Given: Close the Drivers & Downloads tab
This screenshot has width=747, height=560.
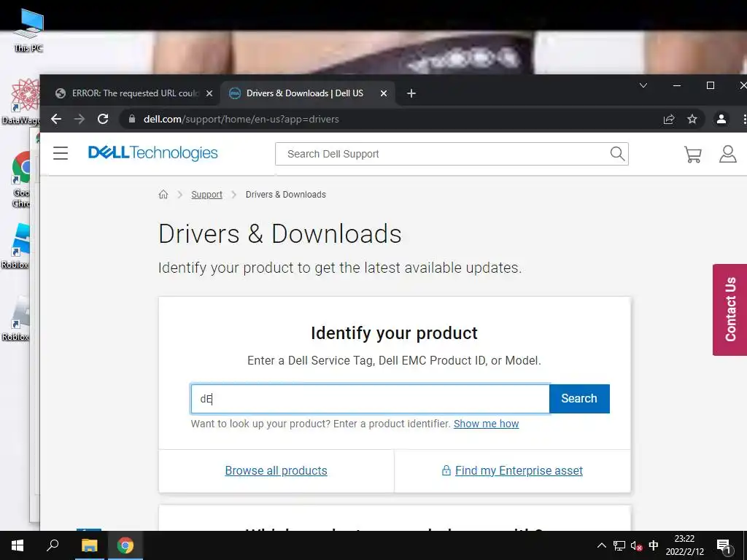Looking at the screenshot, I should click(x=384, y=93).
